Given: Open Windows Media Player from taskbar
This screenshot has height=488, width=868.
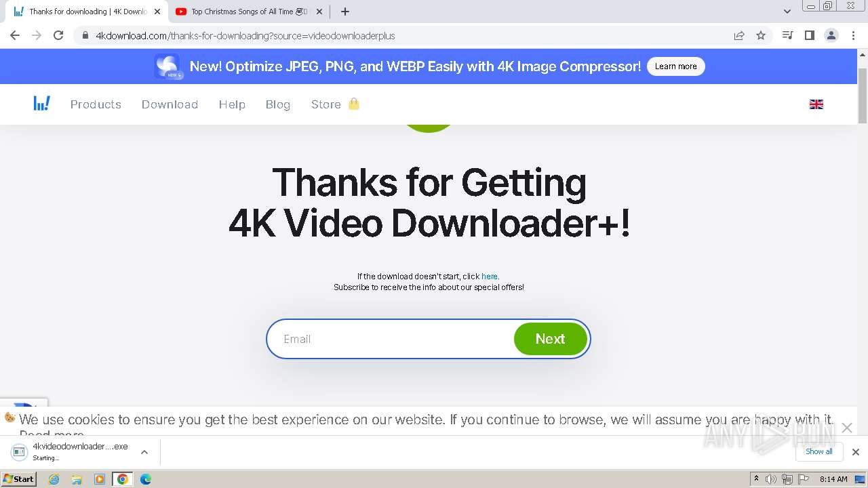Looking at the screenshot, I should click(100, 479).
